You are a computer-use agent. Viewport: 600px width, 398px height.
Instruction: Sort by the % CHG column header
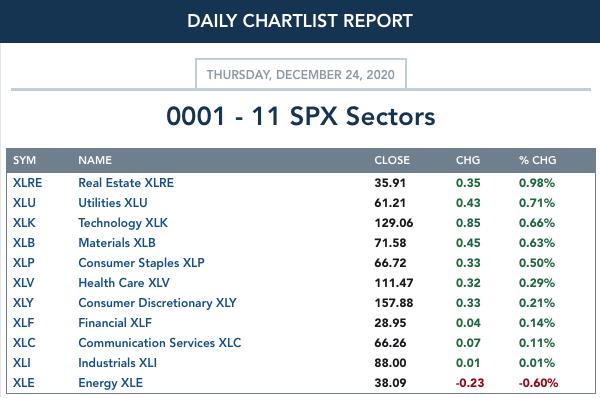pyautogui.click(x=538, y=160)
